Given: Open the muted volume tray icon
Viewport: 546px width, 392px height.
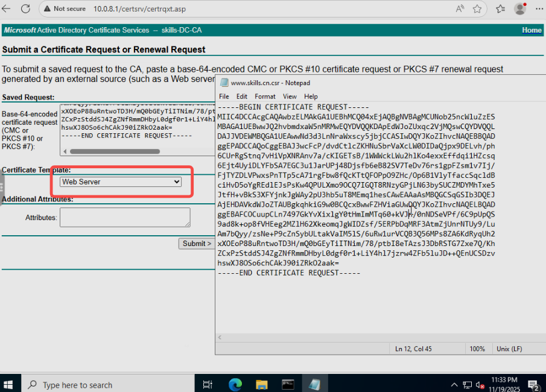Looking at the screenshot, I should 480,385.
